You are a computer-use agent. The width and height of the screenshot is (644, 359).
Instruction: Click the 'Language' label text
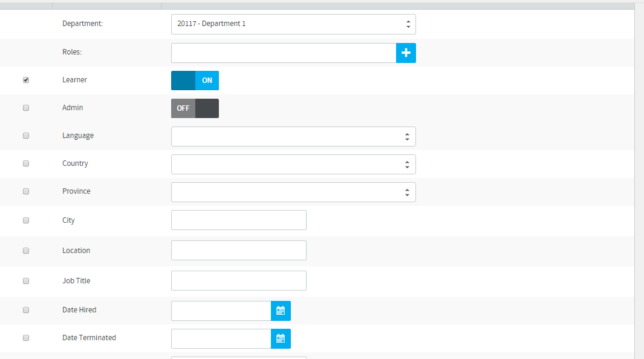78,136
